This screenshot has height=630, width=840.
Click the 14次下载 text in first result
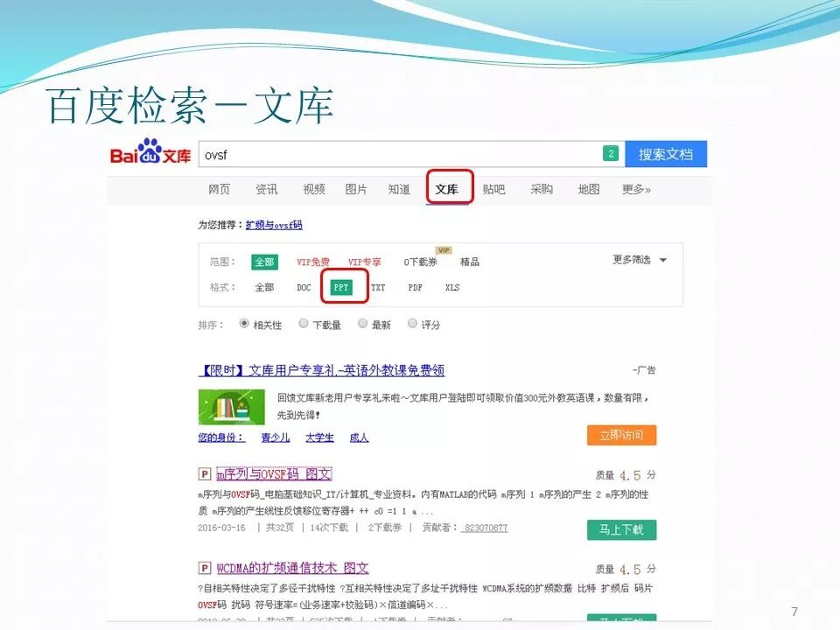[x=329, y=528]
